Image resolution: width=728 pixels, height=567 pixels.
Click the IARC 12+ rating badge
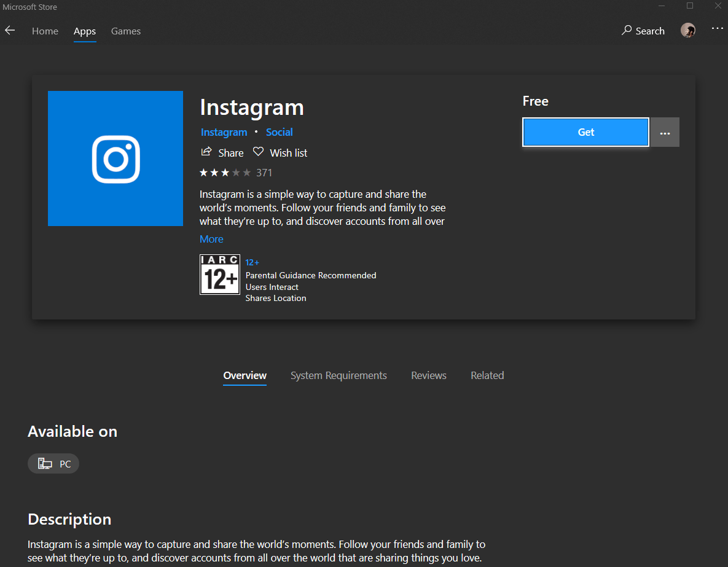point(220,275)
